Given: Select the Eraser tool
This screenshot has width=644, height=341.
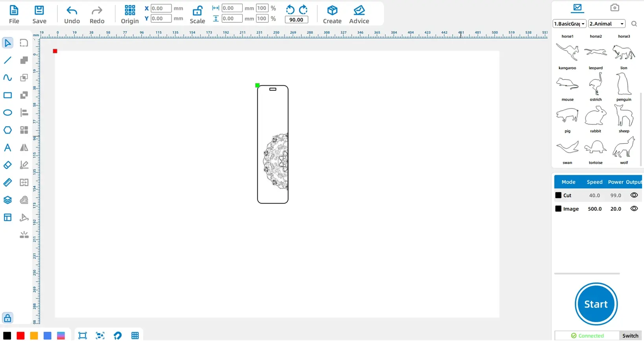Looking at the screenshot, I should pos(7,165).
